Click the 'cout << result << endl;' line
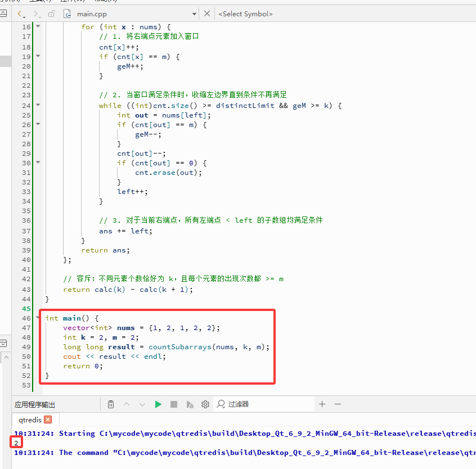This screenshot has width=476, height=469. click(114, 357)
